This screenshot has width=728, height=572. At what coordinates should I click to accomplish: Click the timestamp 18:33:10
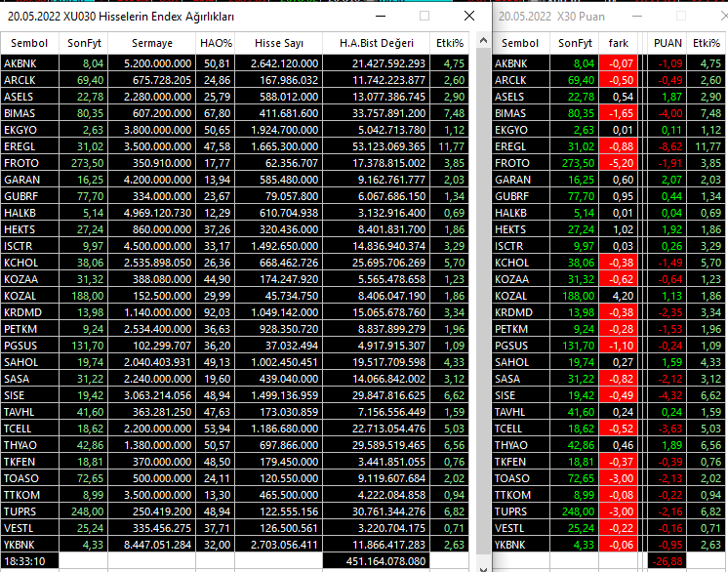29,561
